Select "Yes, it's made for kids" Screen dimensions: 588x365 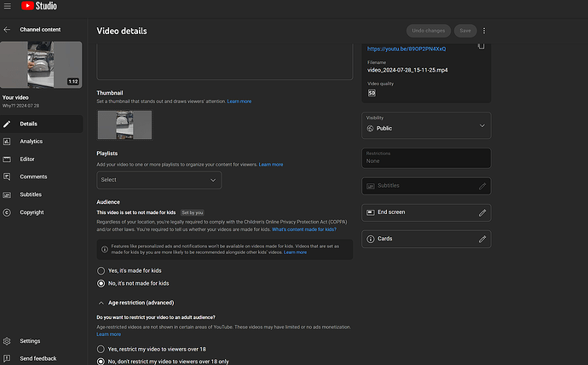[x=101, y=270]
